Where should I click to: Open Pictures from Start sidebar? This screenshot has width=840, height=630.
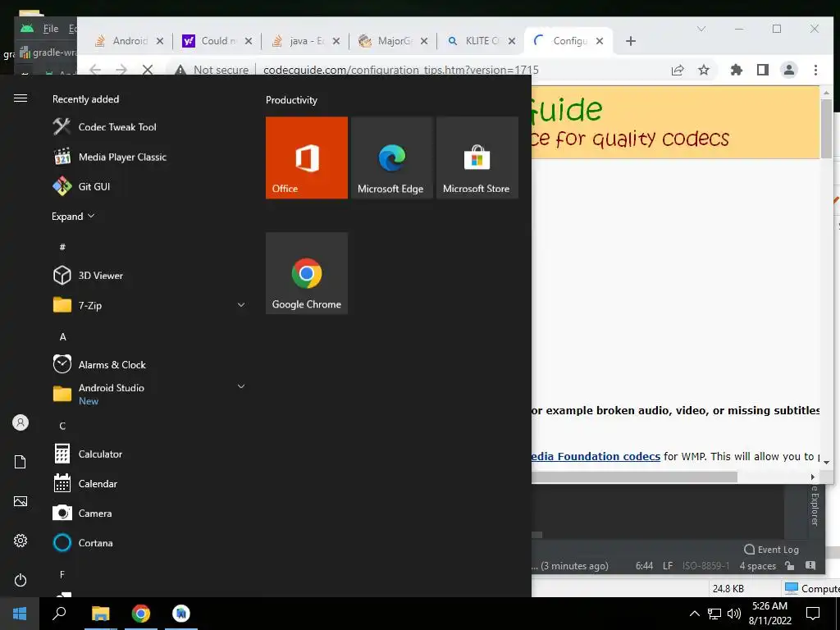tap(21, 501)
